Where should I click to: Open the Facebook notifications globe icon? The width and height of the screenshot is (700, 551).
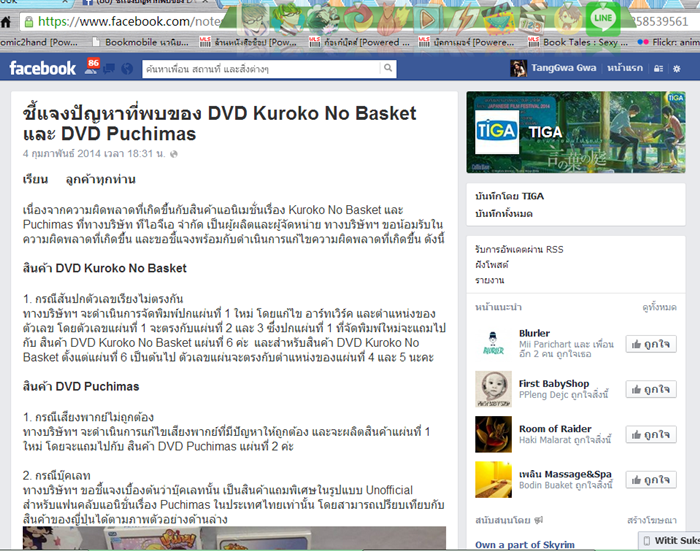pyautogui.click(x=127, y=68)
